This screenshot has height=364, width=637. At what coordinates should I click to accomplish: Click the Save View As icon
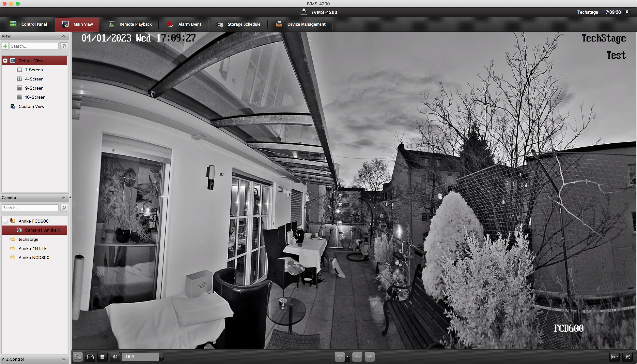(90, 357)
